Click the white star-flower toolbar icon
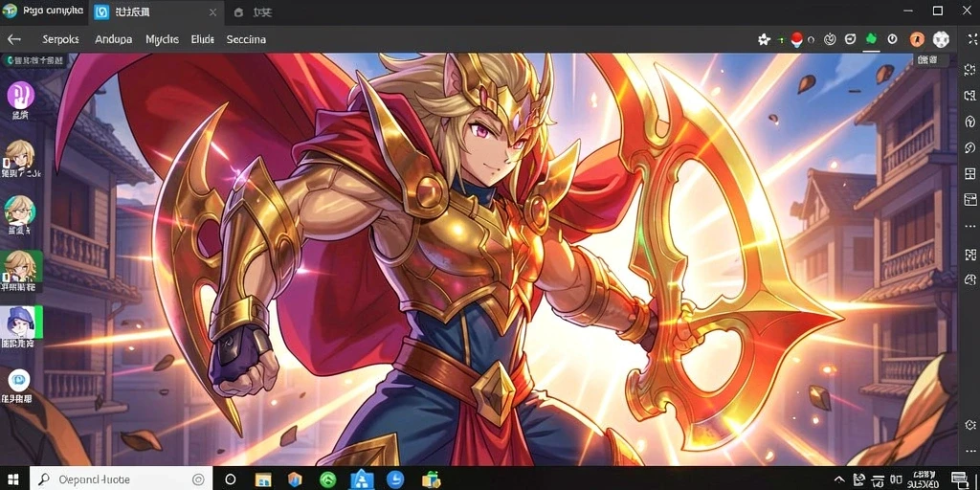Screen dimensions: 980x490 pyautogui.click(x=764, y=39)
